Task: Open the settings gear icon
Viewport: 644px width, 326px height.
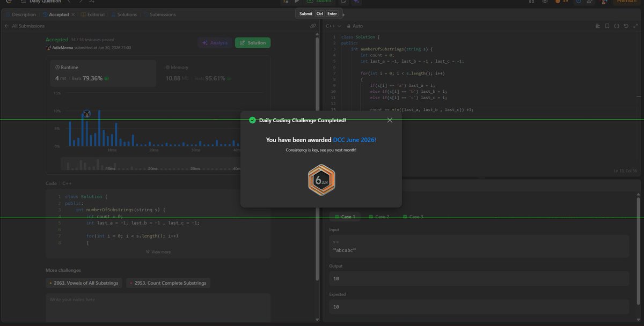Action: [x=544, y=2]
